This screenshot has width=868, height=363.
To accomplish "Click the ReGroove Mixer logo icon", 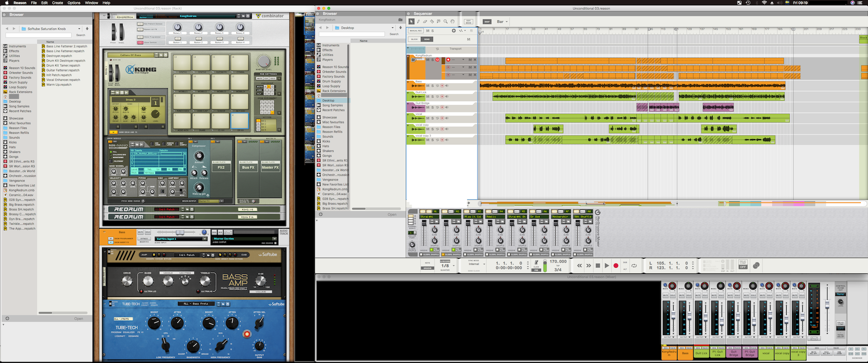I will (598, 213).
